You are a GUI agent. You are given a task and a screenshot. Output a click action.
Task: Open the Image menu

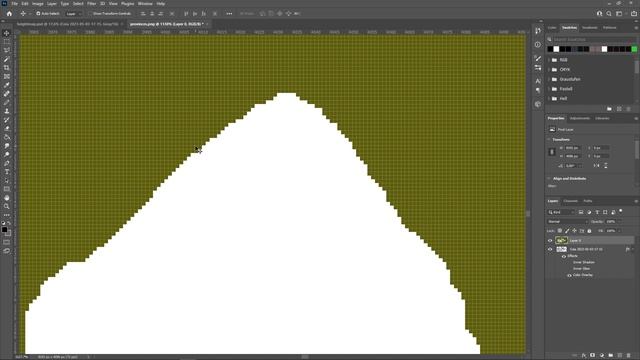coord(38,4)
